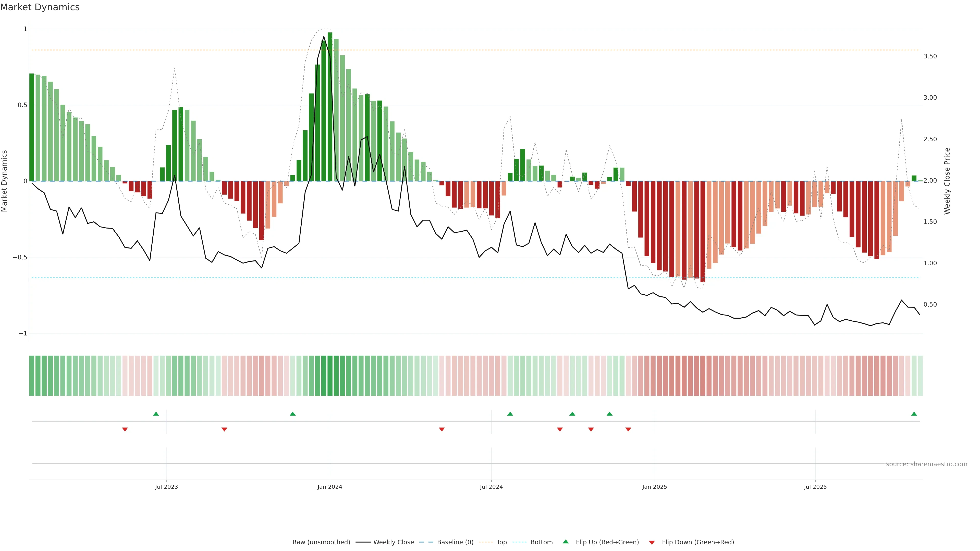
Task: Toggle the Baseline (0) legend entry
Action: pyautogui.click(x=455, y=542)
